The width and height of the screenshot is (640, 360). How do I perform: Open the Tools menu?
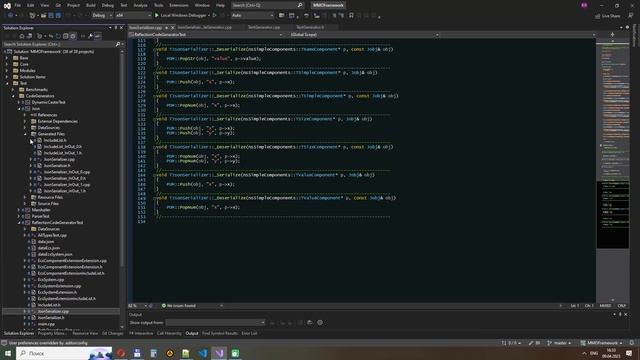click(158, 5)
